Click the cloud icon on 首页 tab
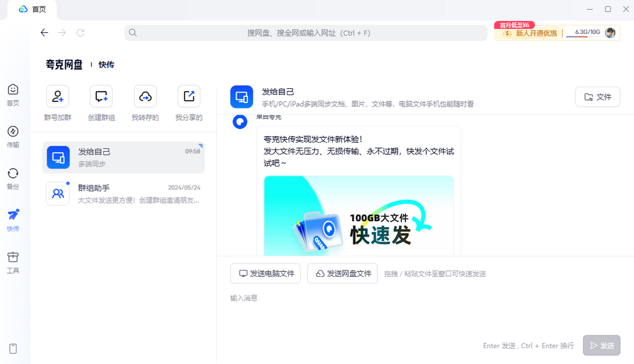This screenshot has height=364, width=634. tap(23, 10)
